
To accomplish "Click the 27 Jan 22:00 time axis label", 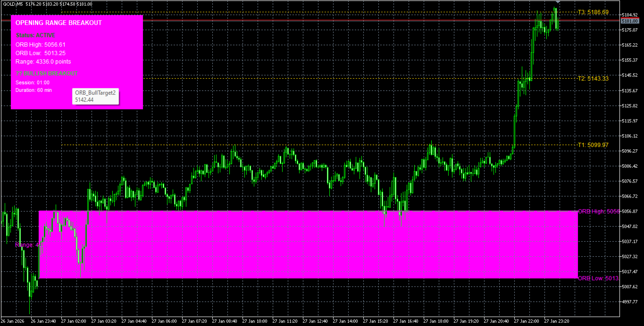I will coord(526,321).
